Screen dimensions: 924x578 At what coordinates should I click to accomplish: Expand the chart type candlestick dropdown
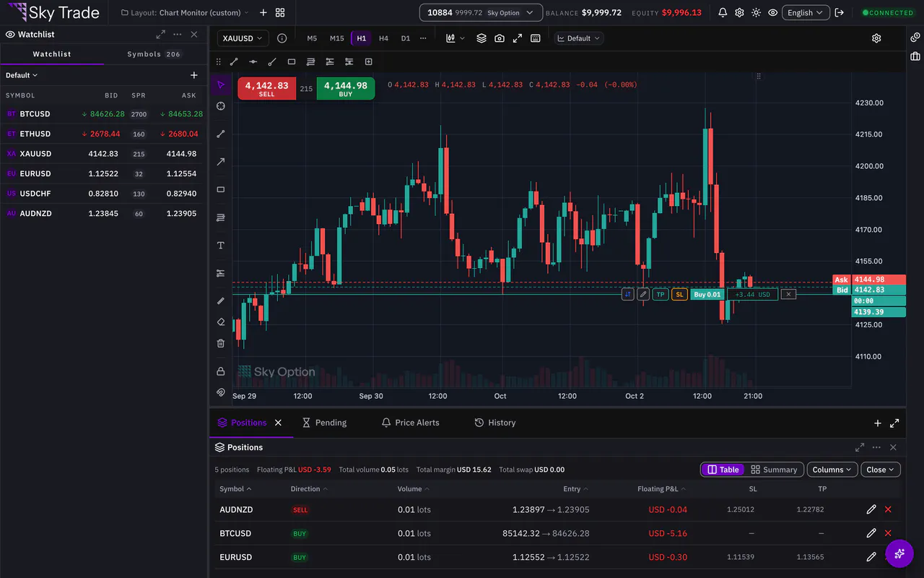[x=456, y=38]
